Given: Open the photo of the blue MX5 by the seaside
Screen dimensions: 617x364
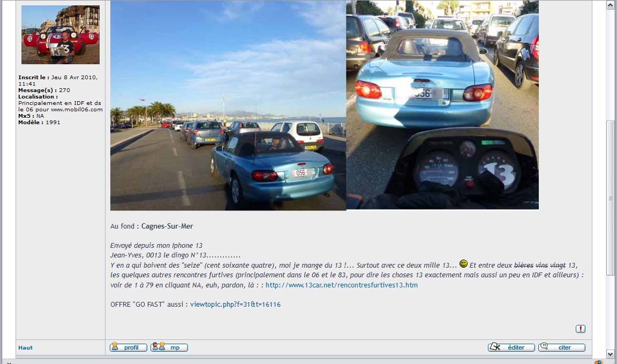Looking at the screenshot, I should pos(228,105).
